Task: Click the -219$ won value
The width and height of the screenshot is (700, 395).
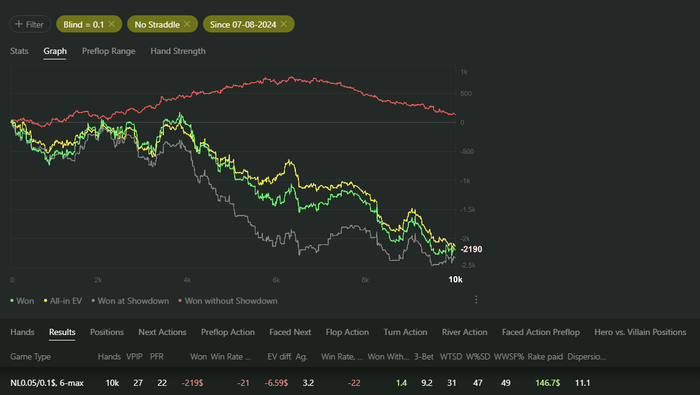Action: tap(192, 383)
